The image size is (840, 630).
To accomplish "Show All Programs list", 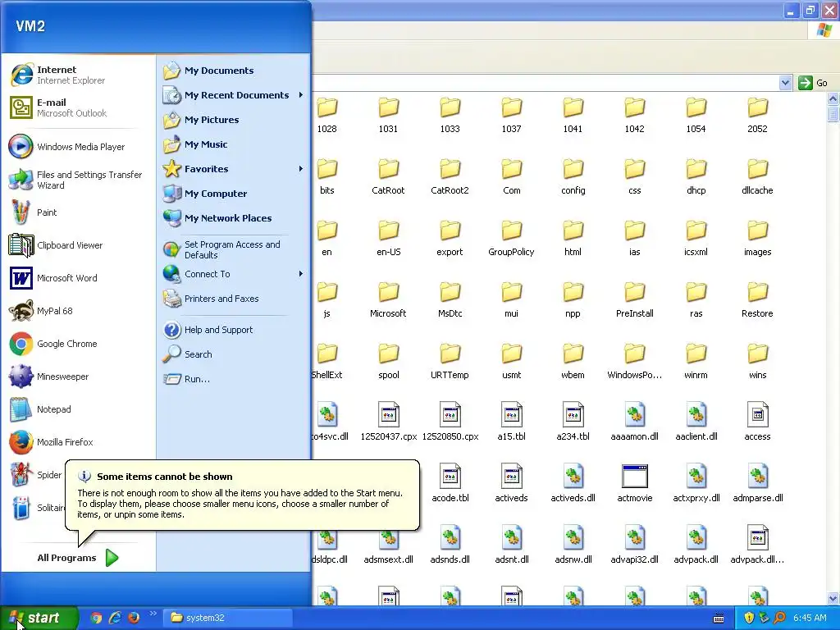I will tap(78, 558).
